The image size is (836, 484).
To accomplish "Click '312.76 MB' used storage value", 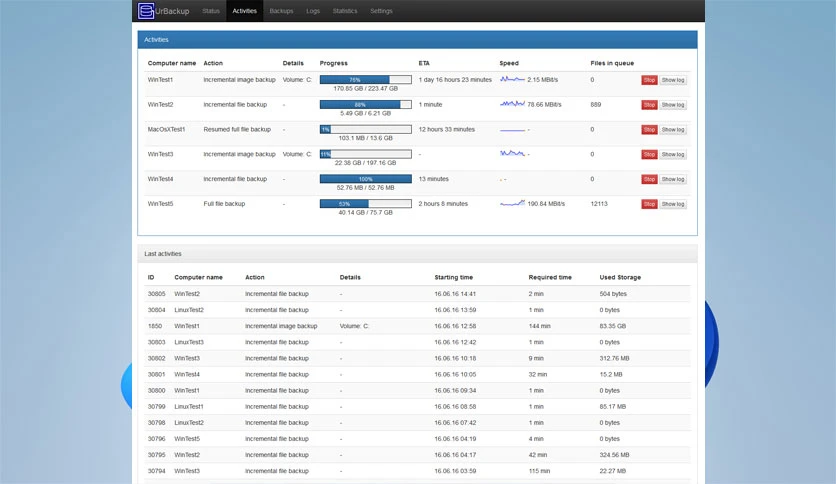I will [x=614, y=358].
